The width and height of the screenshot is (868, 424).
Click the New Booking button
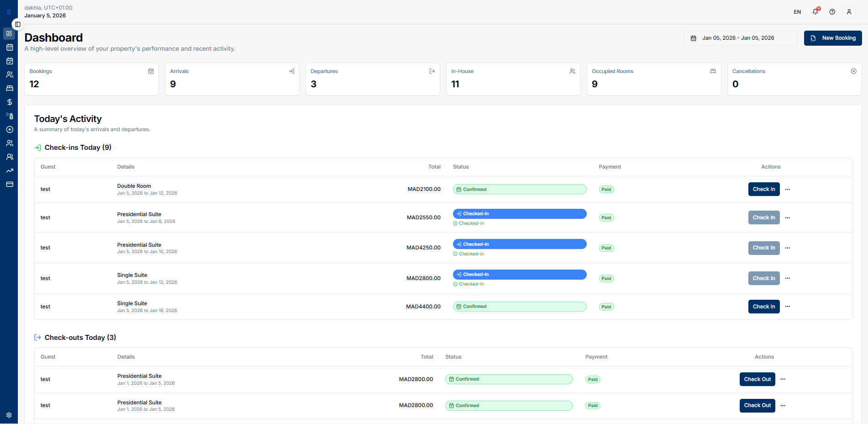tap(833, 38)
